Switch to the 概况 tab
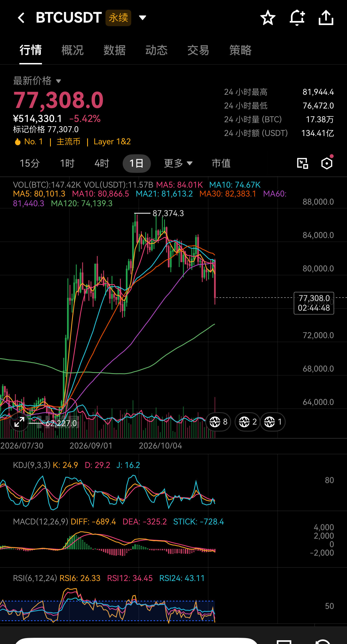Screen dimensions: 347x644 click(x=73, y=50)
